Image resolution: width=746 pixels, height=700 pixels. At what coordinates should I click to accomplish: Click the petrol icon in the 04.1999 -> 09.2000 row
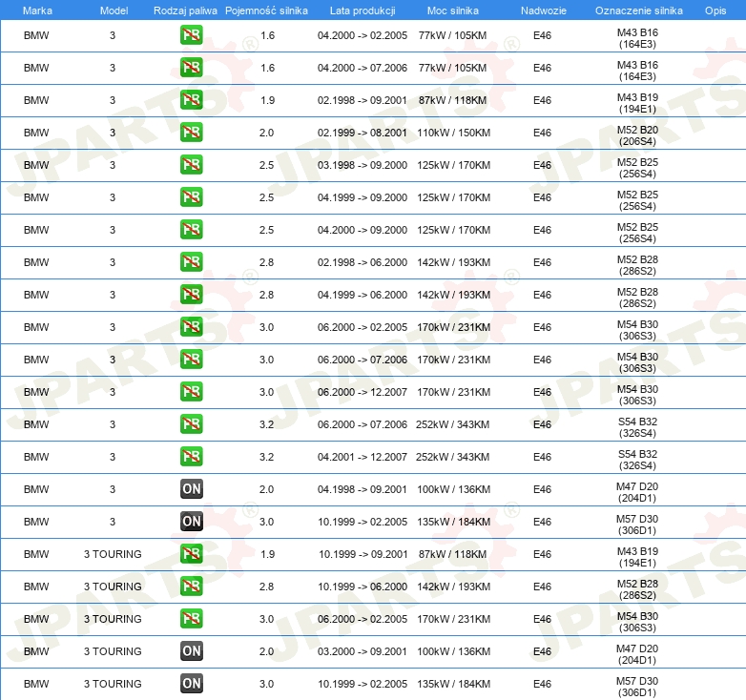tap(191, 197)
